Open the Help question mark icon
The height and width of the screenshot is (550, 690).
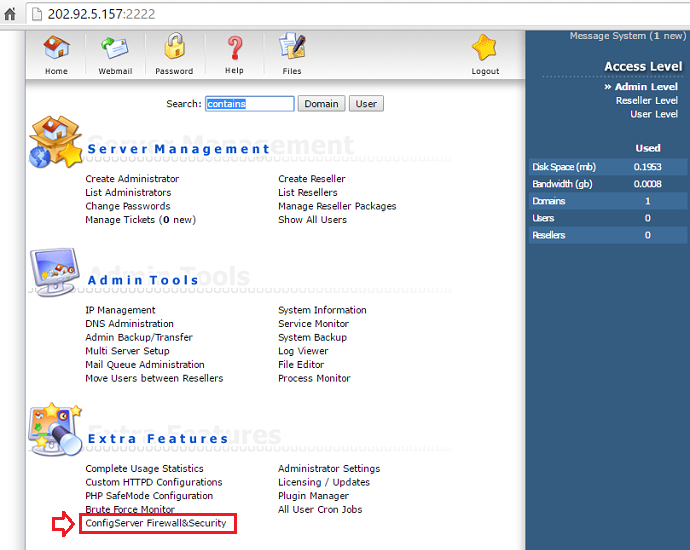pos(235,48)
